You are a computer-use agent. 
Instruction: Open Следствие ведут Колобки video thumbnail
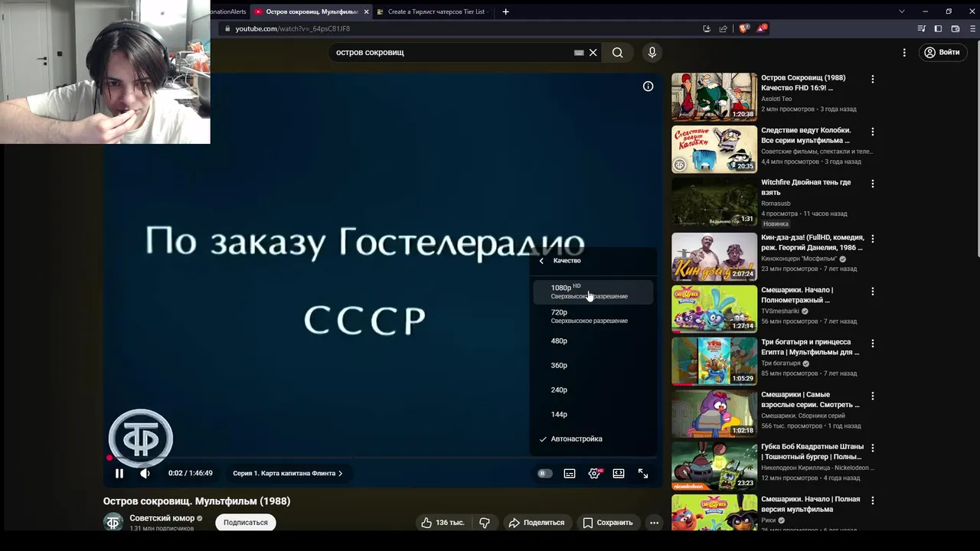coord(714,149)
